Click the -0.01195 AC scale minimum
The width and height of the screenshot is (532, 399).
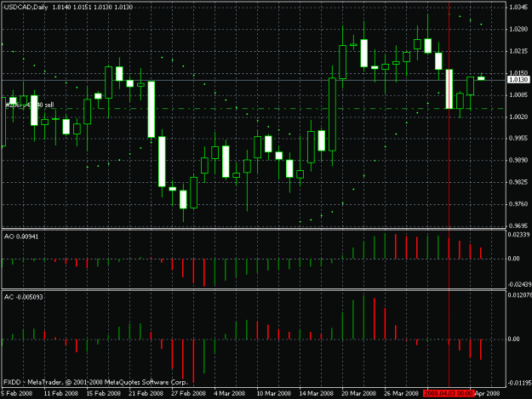519,383
